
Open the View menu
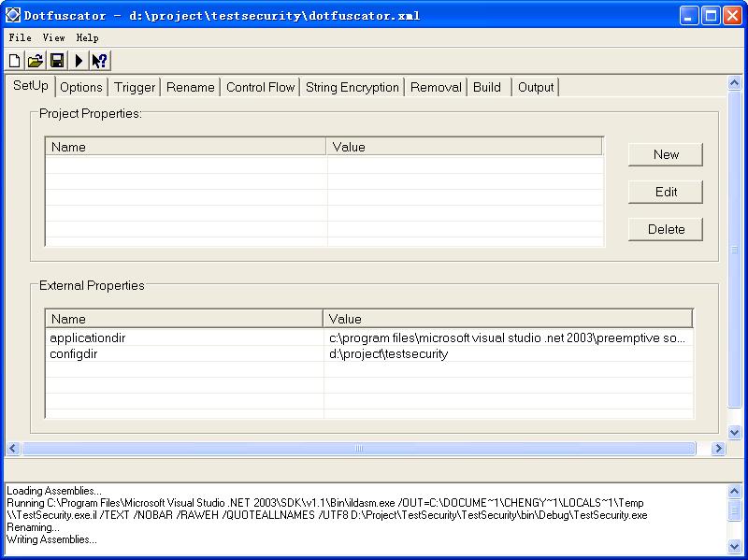(x=54, y=37)
